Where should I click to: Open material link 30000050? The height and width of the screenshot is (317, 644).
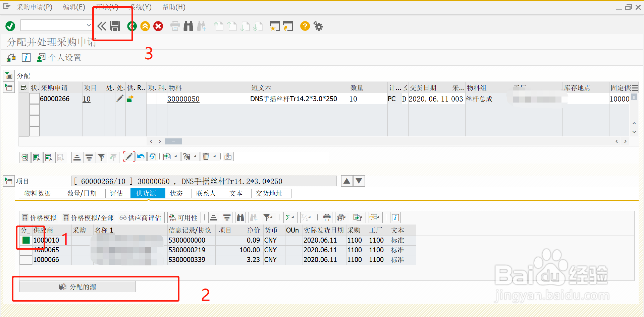coord(183,99)
